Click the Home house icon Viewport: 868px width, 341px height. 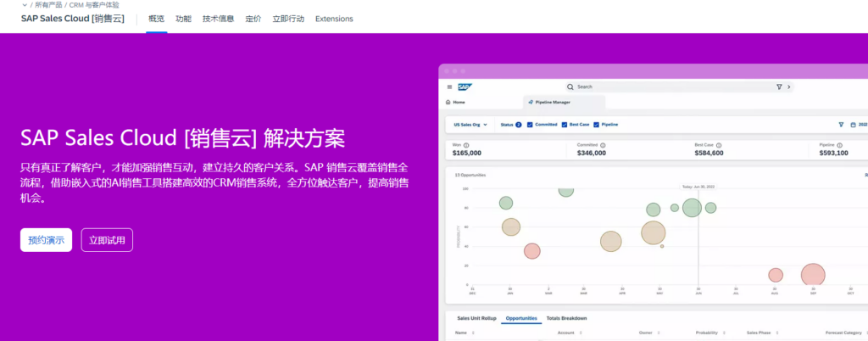click(x=448, y=103)
